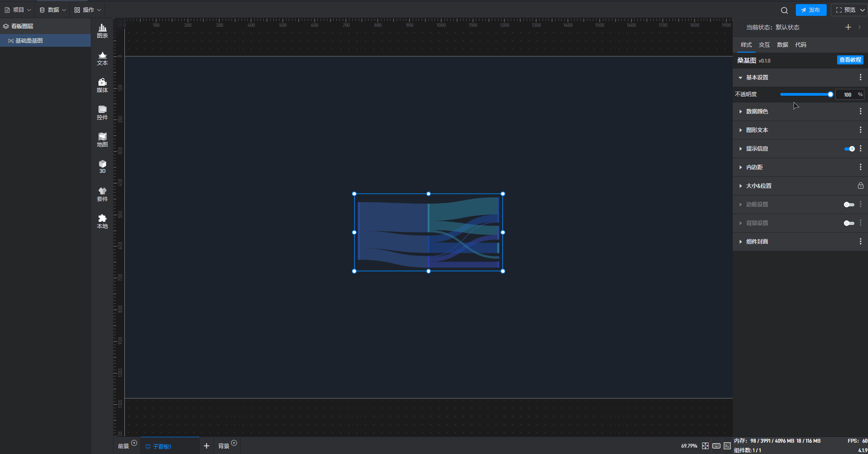The height and width of the screenshot is (454, 868).
Task: Open the 图表 chart components panel
Action: pos(103,31)
